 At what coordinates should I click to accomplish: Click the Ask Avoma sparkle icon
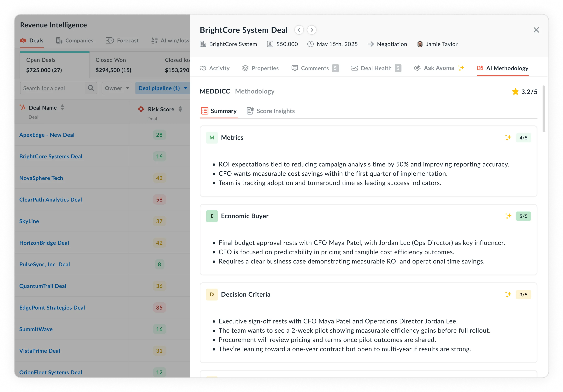(x=461, y=68)
